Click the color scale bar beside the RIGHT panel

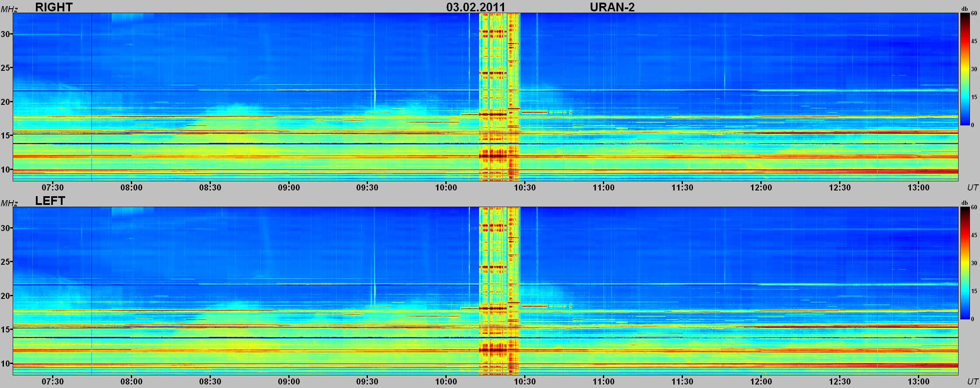(964, 69)
